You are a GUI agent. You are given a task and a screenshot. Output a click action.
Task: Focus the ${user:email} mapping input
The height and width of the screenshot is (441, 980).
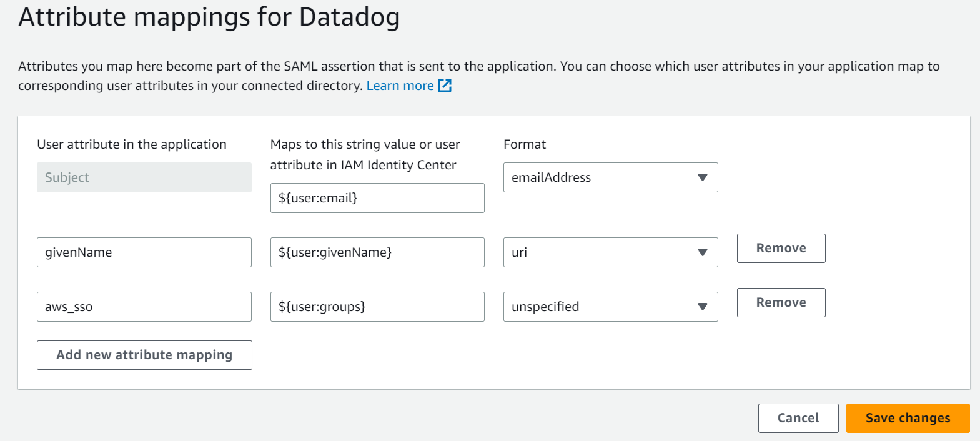(x=377, y=198)
